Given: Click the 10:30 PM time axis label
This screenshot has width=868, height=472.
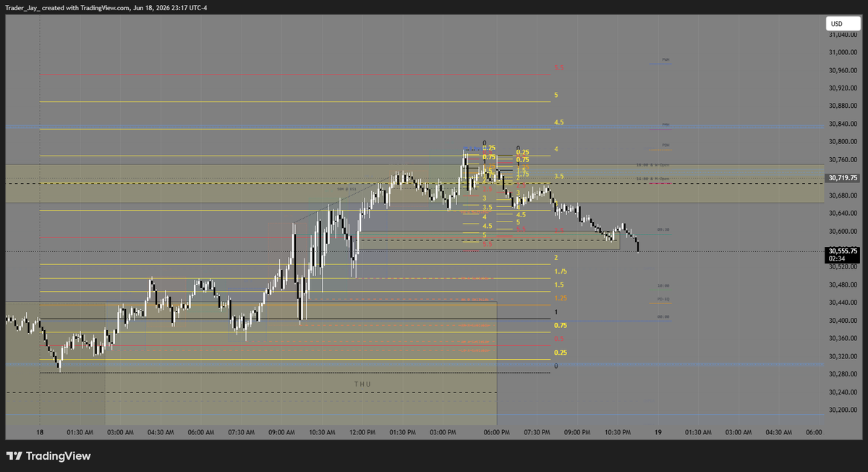Looking at the screenshot, I should pyautogui.click(x=617, y=432).
